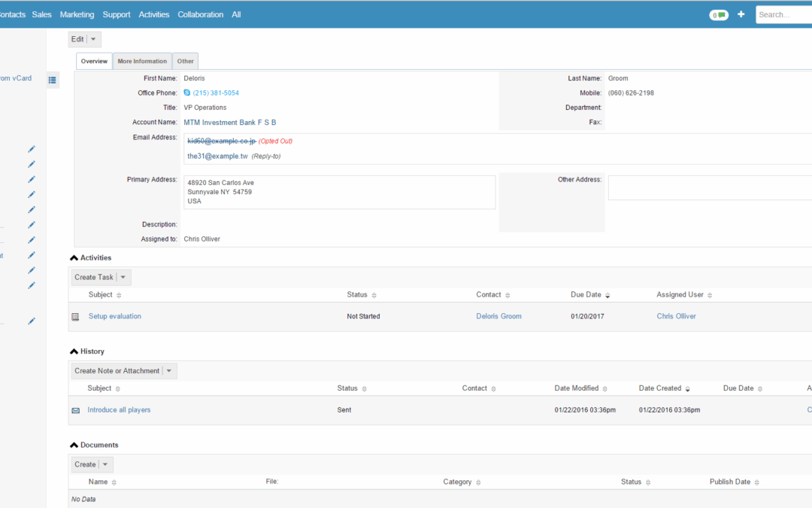
Task: Open the Deloris Groom contact link
Action: coord(498,316)
